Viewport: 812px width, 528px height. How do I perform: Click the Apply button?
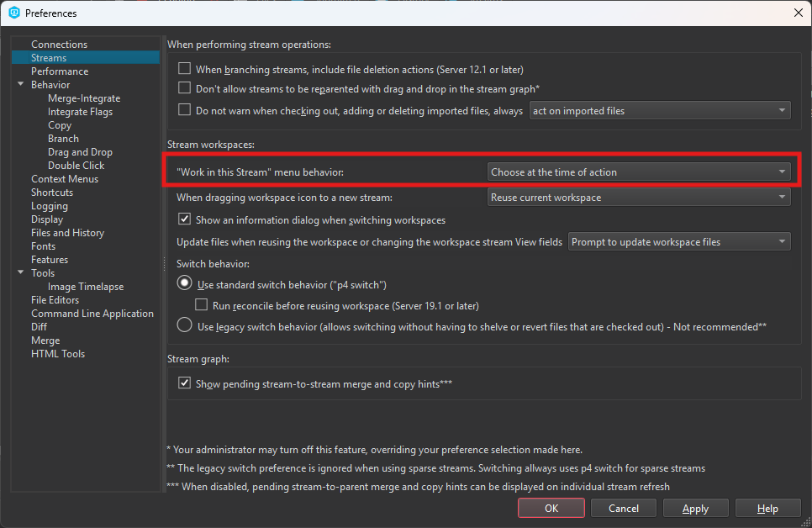pos(695,508)
